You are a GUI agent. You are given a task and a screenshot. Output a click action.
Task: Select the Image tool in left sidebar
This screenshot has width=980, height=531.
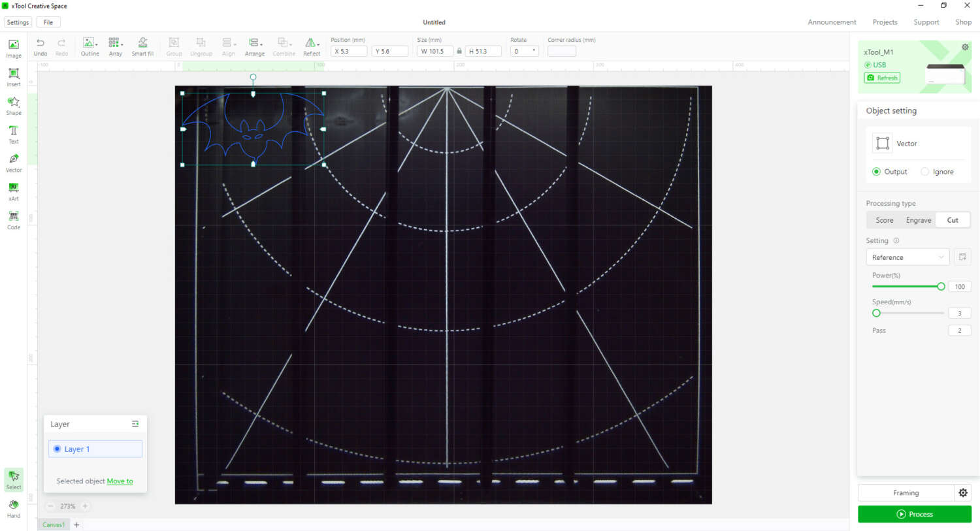tap(13, 48)
